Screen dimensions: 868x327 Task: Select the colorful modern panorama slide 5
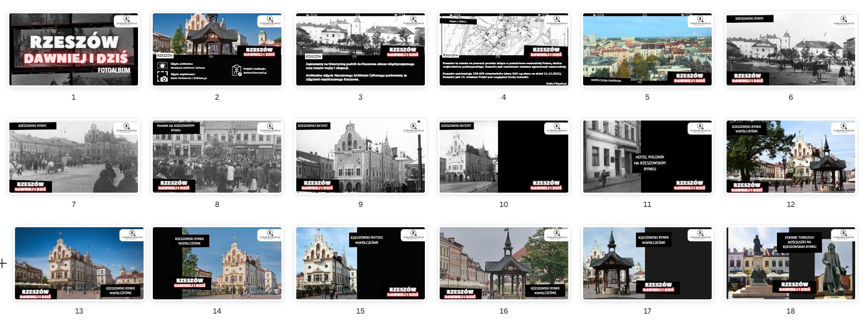click(x=647, y=49)
